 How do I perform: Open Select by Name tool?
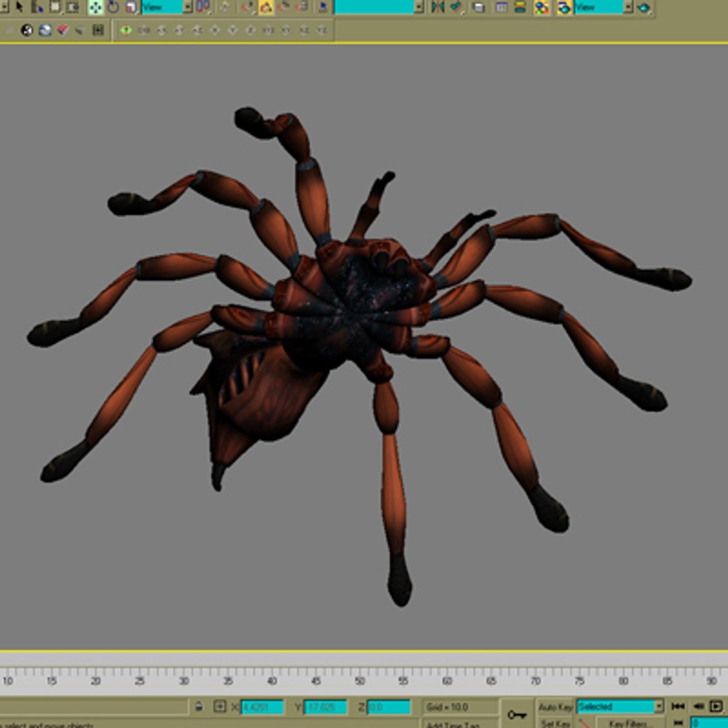(37, 7)
